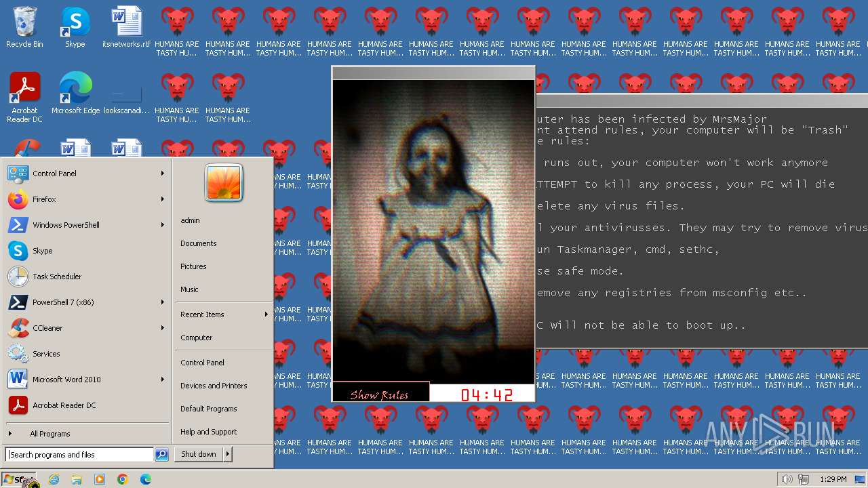The width and height of the screenshot is (868, 488).
Task: Click CCleaner icon in Start menu
Action: (x=18, y=328)
